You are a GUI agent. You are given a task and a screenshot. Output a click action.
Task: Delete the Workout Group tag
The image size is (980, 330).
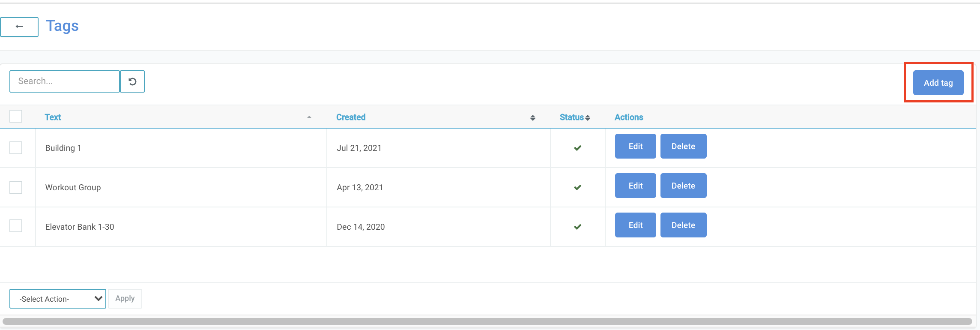(x=683, y=186)
